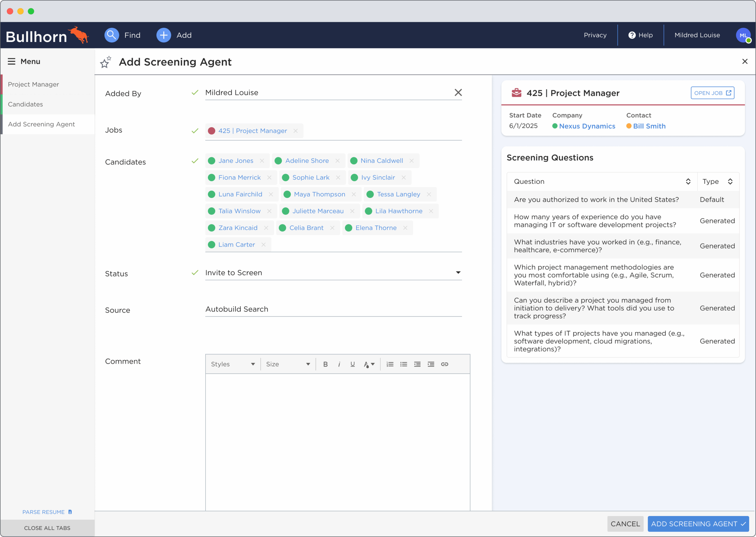The image size is (756, 537).
Task: Toggle italic formatting in comment editor
Action: point(339,364)
